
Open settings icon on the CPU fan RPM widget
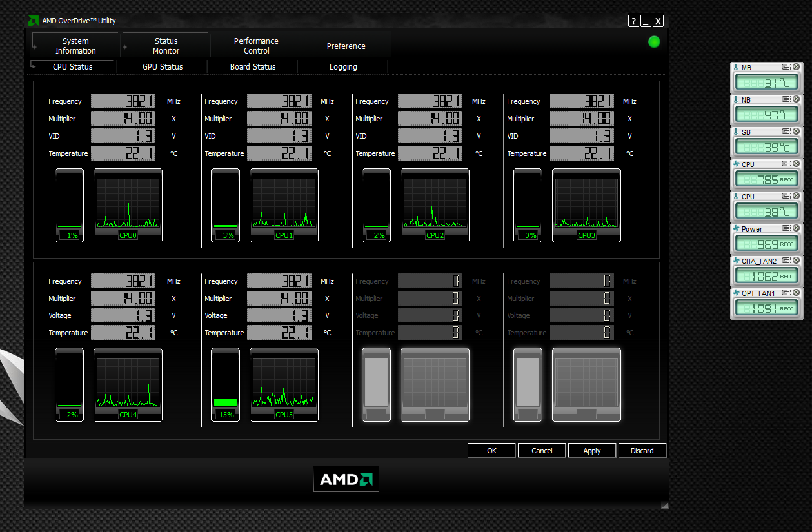[786, 164]
